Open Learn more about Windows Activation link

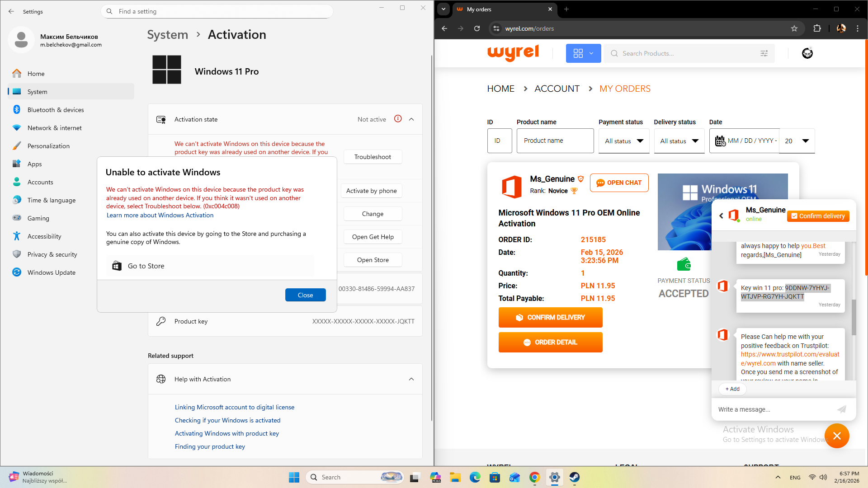pos(160,215)
